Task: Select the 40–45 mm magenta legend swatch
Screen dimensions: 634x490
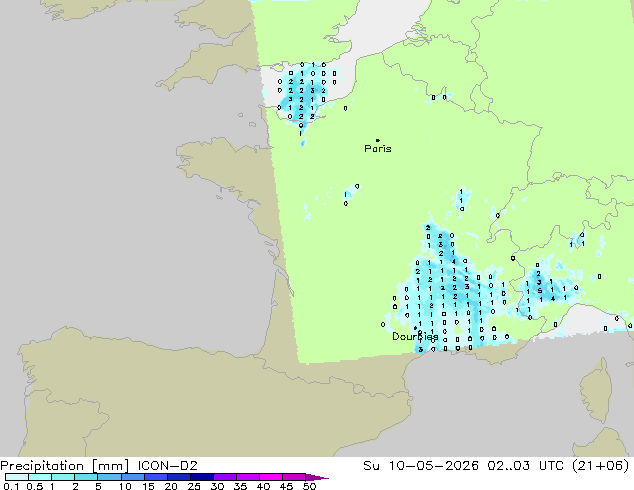Action: (x=271, y=477)
